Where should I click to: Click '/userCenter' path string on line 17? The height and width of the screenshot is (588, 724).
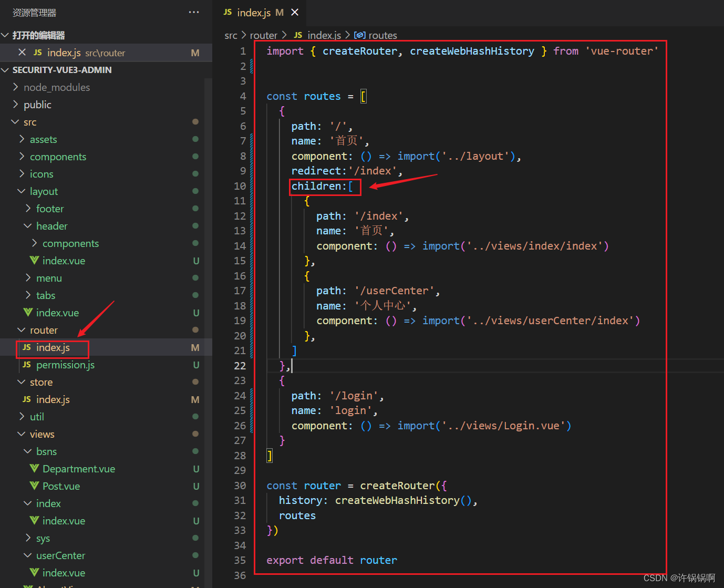pyautogui.click(x=394, y=291)
